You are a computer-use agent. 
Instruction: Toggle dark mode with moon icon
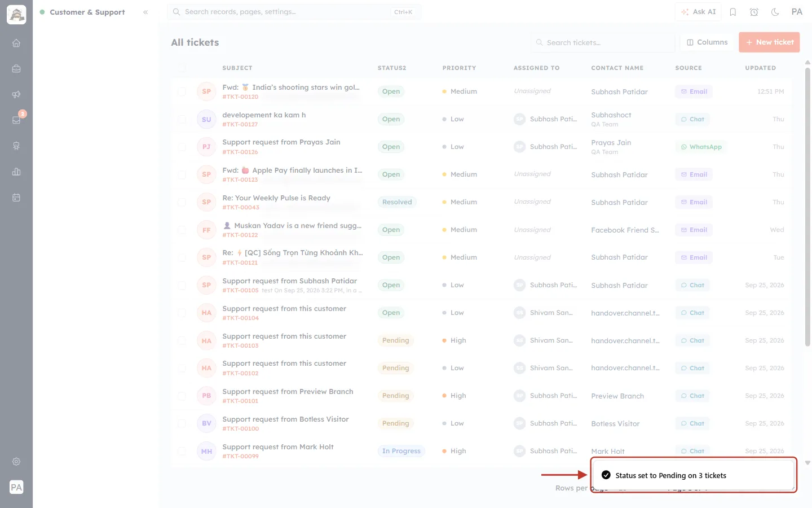point(775,12)
